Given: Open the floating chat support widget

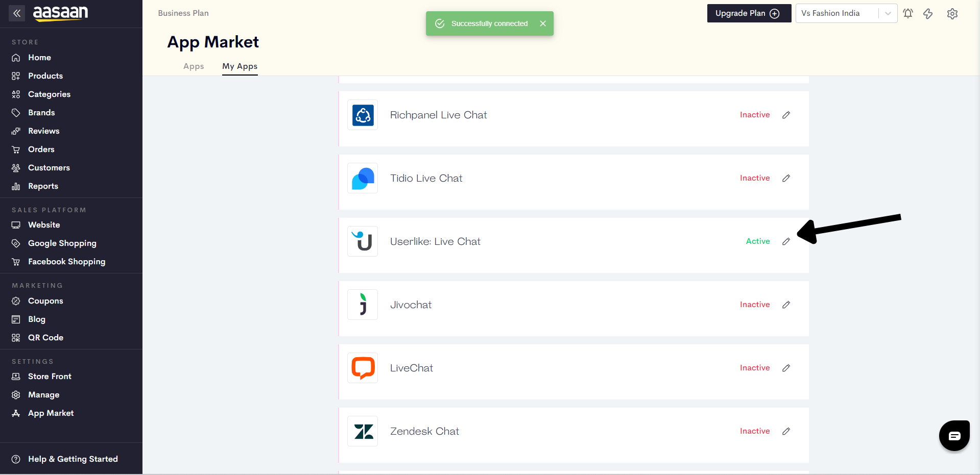Looking at the screenshot, I should coord(954,436).
